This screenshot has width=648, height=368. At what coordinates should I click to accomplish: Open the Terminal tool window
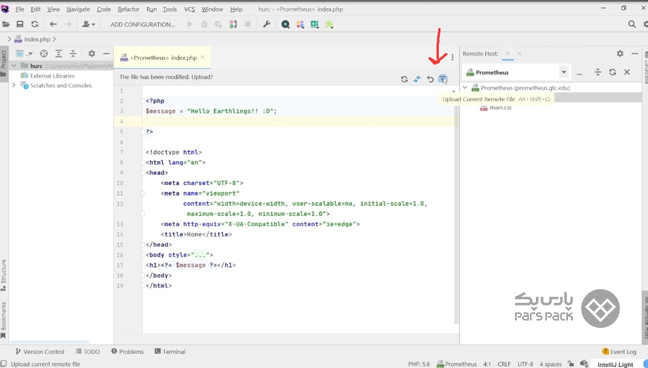[170, 351]
